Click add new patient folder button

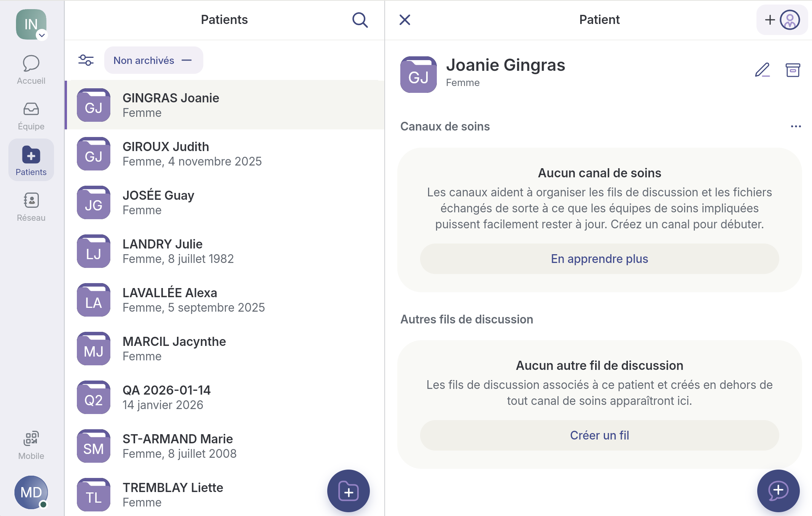coord(348,491)
